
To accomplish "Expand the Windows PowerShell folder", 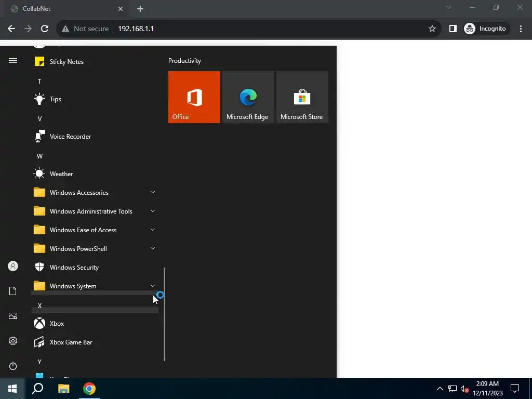I will (x=95, y=249).
